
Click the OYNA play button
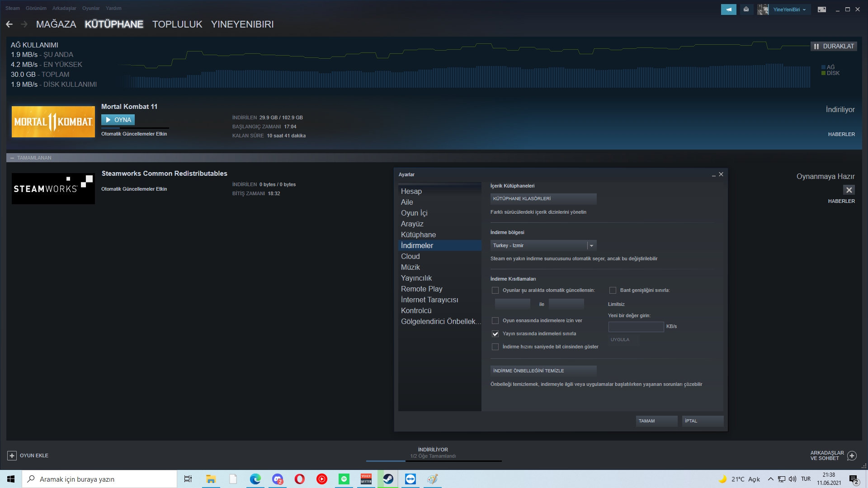point(118,120)
